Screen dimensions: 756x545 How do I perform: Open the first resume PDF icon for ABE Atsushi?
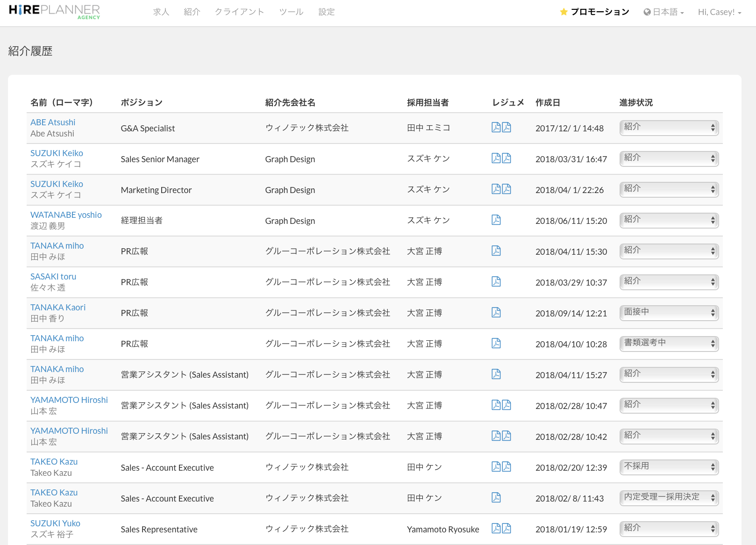click(x=496, y=127)
